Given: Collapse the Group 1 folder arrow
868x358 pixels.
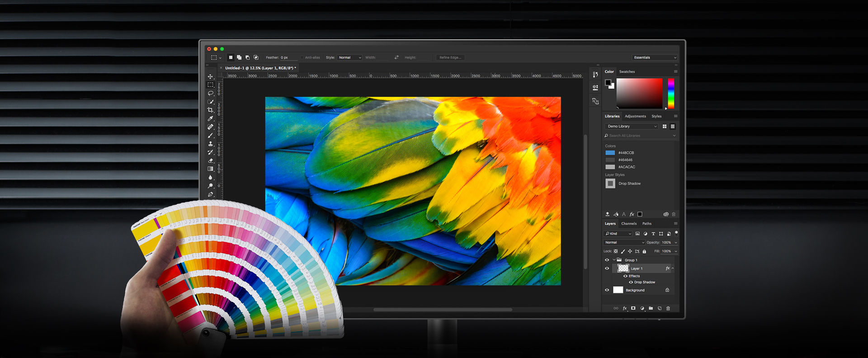Looking at the screenshot, I should (x=613, y=260).
